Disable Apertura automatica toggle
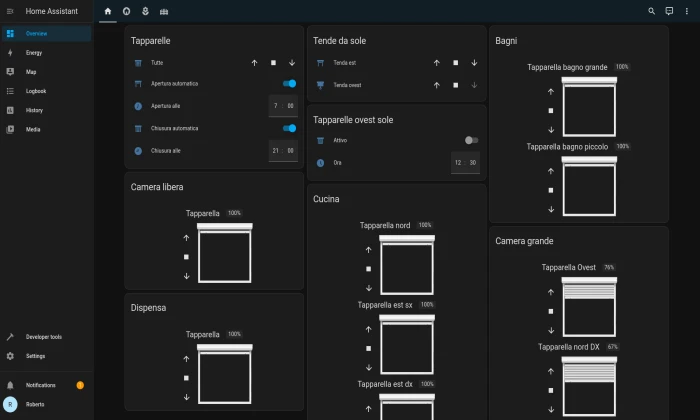Screen dimensions: 700x420 coord(289,84)
